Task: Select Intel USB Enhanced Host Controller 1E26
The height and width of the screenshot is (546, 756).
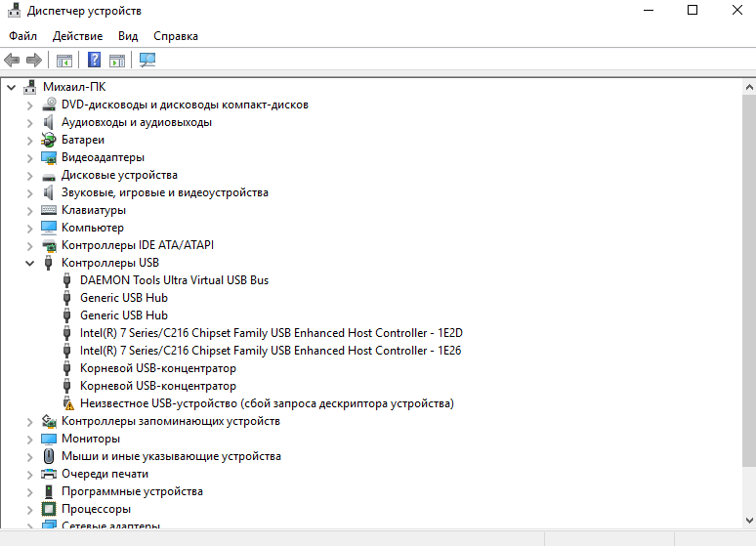Action: [x=271, y=351]
